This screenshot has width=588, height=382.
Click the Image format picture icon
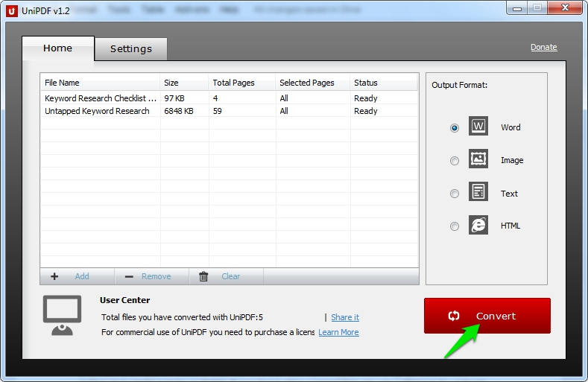478,159
